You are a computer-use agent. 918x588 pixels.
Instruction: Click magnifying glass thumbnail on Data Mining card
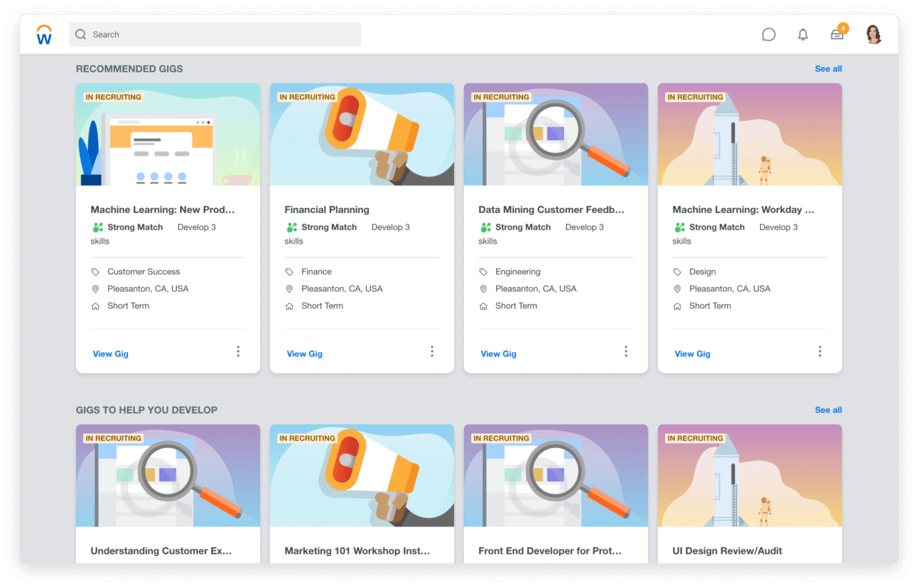pos(556,134)
